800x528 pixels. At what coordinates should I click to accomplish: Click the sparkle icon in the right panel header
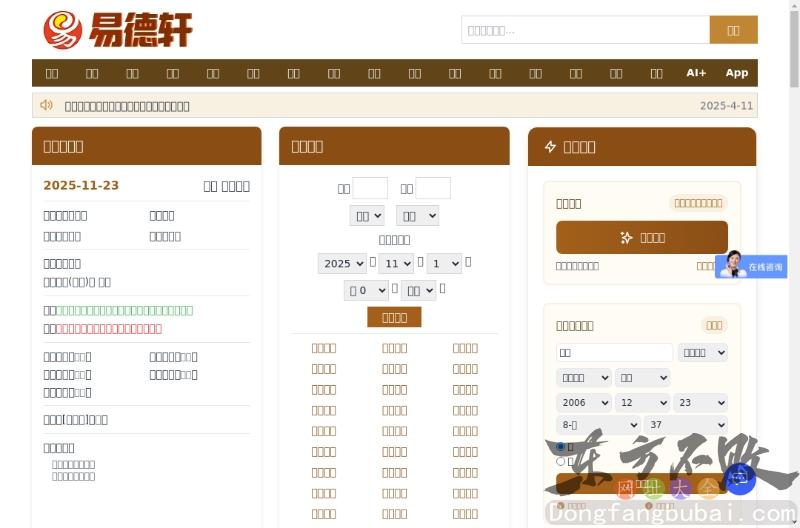550,147
